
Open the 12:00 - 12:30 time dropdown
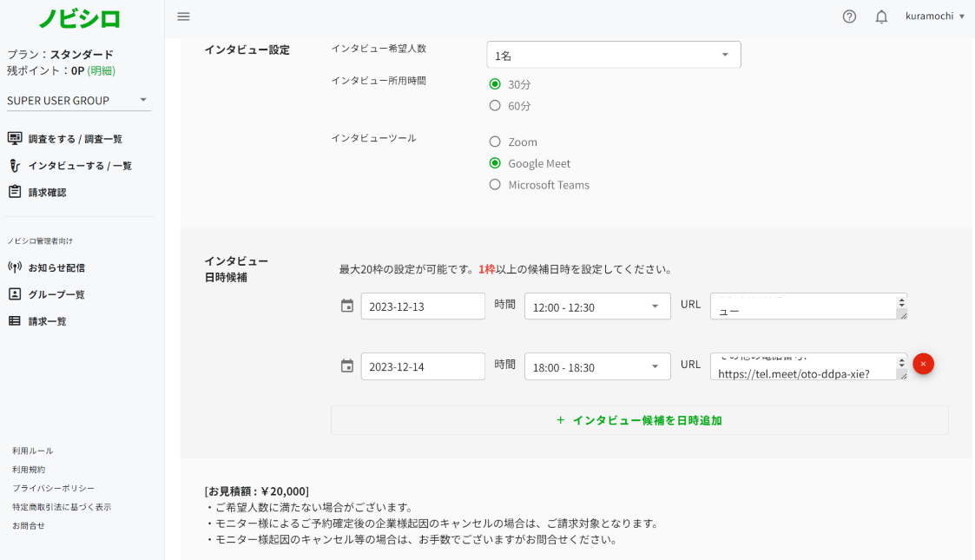click(x=597, y=306)
